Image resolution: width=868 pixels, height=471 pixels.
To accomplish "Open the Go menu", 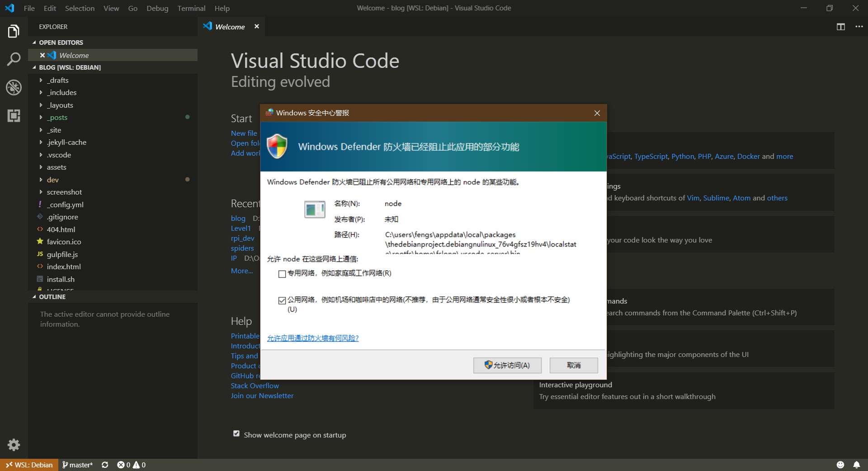I will tap(132, 8).
